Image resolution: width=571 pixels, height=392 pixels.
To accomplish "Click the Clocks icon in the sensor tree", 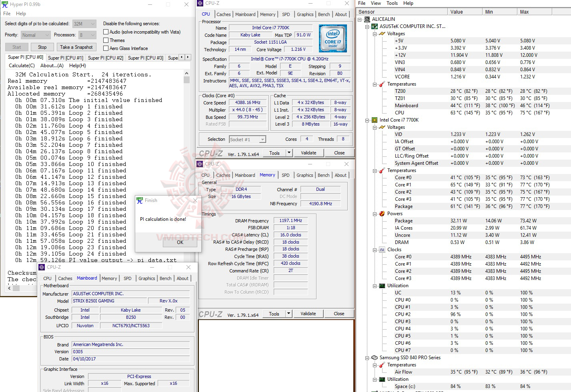I will tap(382, 250).
